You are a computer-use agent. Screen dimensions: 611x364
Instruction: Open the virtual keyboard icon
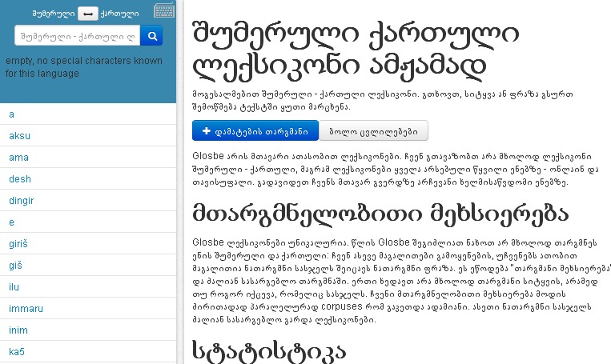[x=164, y=10]
